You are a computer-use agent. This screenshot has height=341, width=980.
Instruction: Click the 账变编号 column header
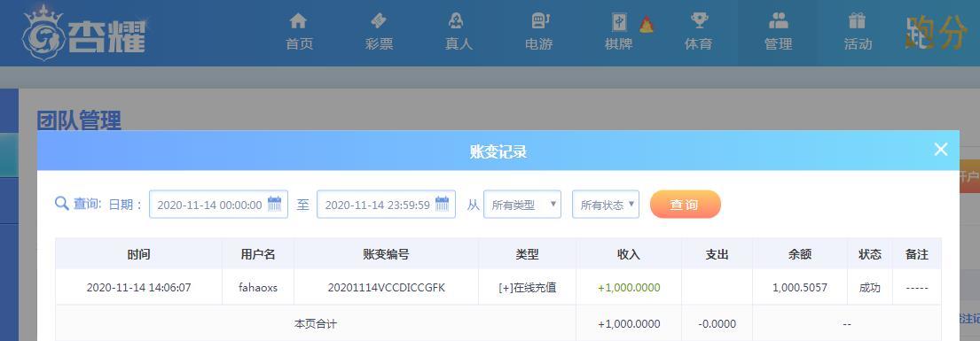tap(386, 254)
